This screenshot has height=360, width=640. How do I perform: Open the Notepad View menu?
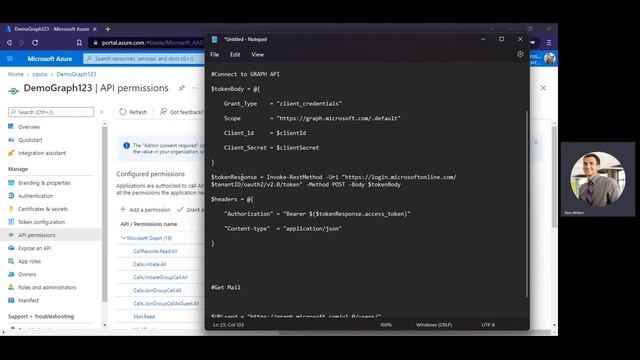coord(258,54)
